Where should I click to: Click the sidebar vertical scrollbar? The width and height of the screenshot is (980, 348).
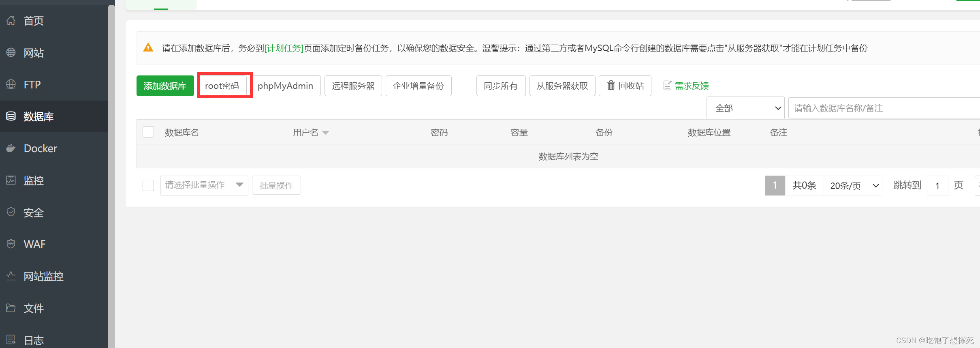click(111, 176)
